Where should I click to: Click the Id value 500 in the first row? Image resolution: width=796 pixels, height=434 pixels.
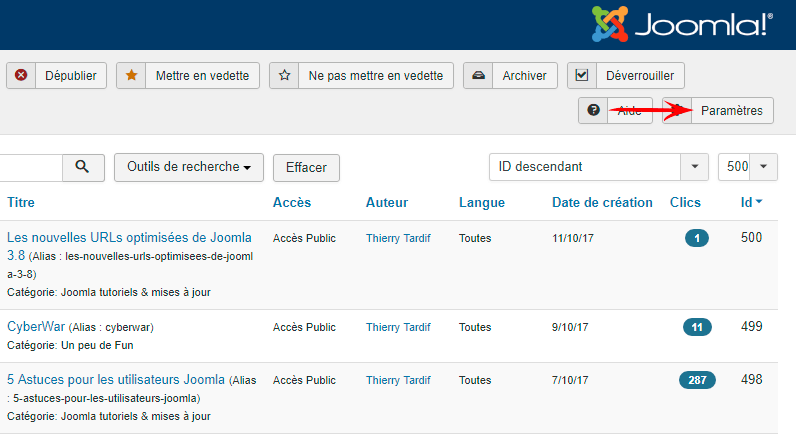point(751,238)
